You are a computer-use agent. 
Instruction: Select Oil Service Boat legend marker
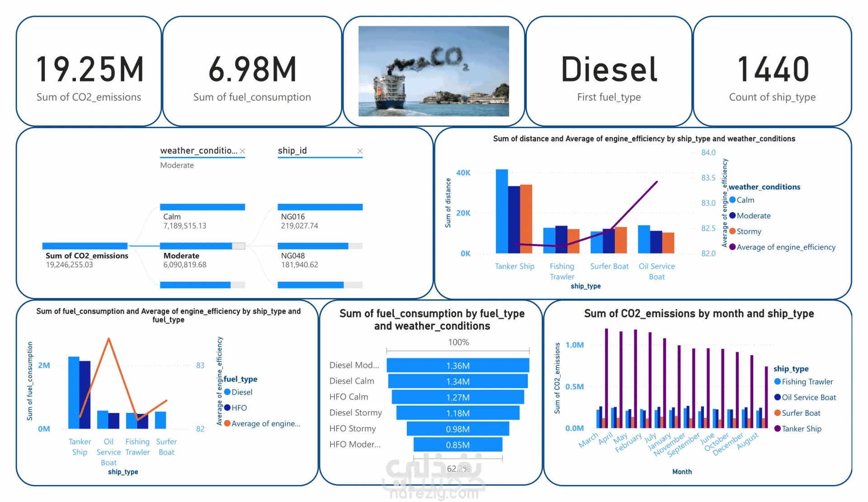point(778,397)
